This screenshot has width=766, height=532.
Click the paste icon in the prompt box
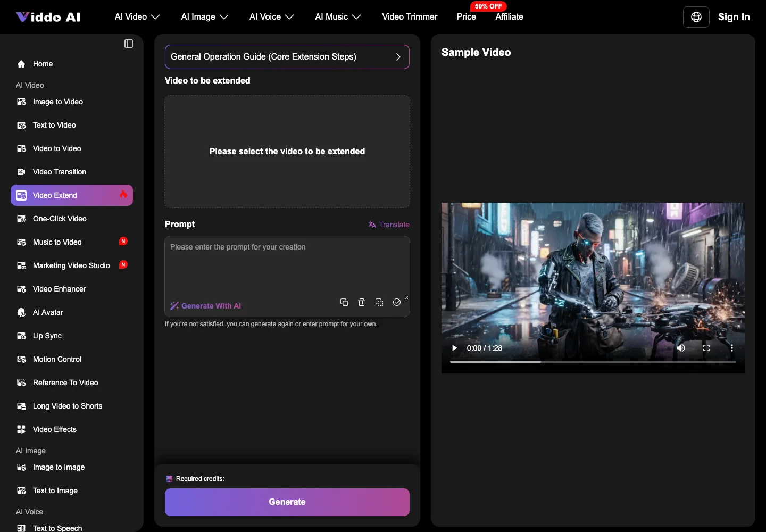coord(379,302)
